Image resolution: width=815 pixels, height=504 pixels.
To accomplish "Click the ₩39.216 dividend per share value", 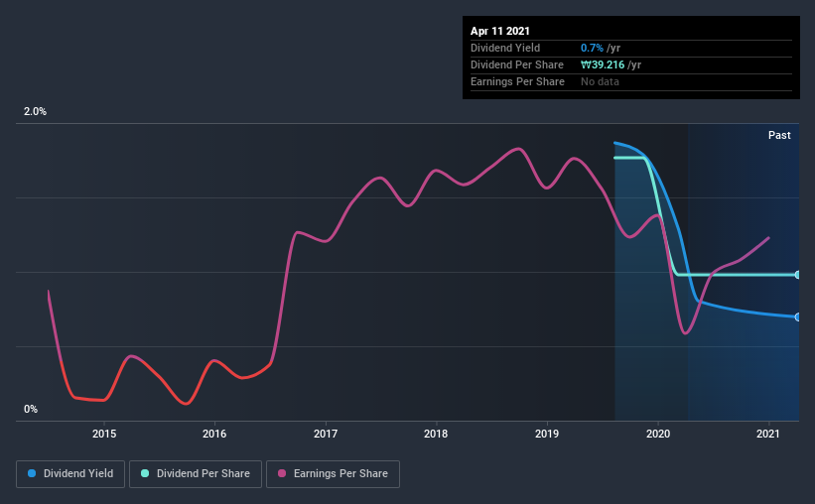I will (603, 64).
